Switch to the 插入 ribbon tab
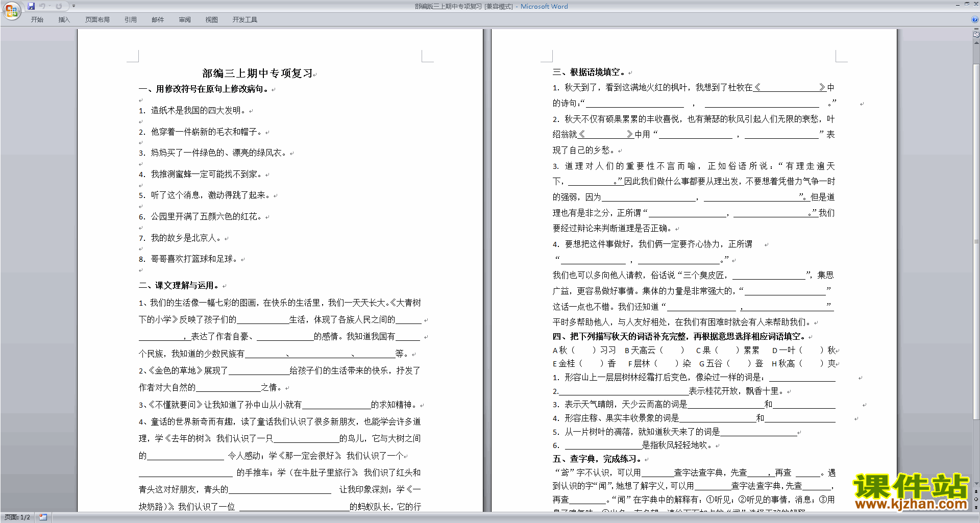980x523 pixels. [64, 20]
